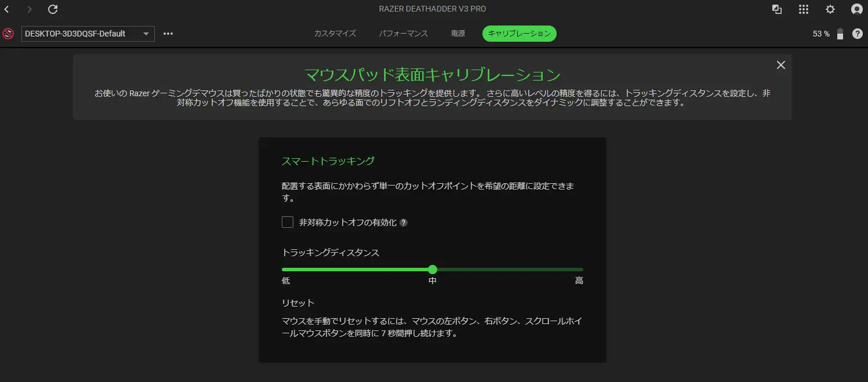Viewport: 868px width, 382px height.
Task: Open the profile options ellipsis menu
Action: 168,34
